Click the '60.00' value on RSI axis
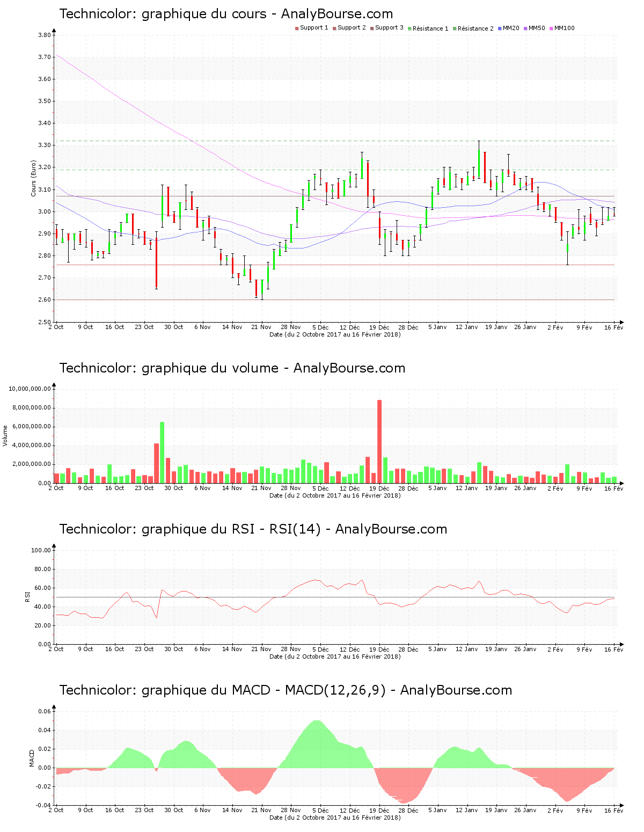This screenshot has height=832, width=644. (x=43, y=588)
